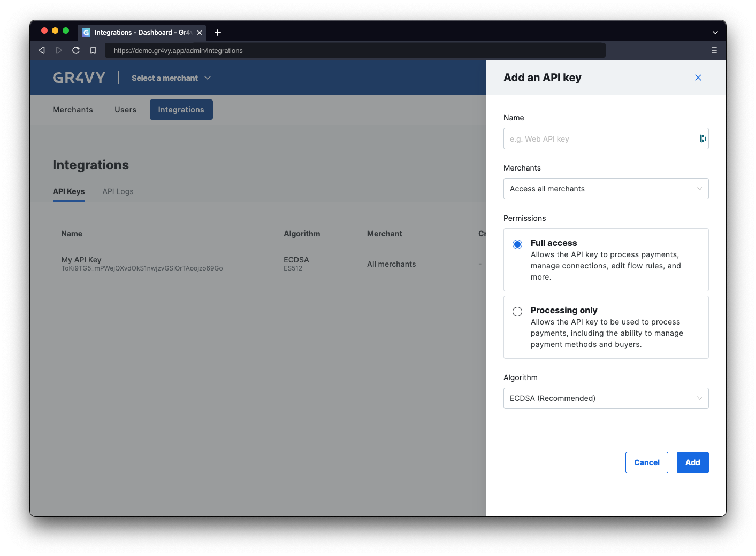Select the Full access permission
Viewport: 756px width, 556px height.
pyautogui.click(x=517, y=244)
